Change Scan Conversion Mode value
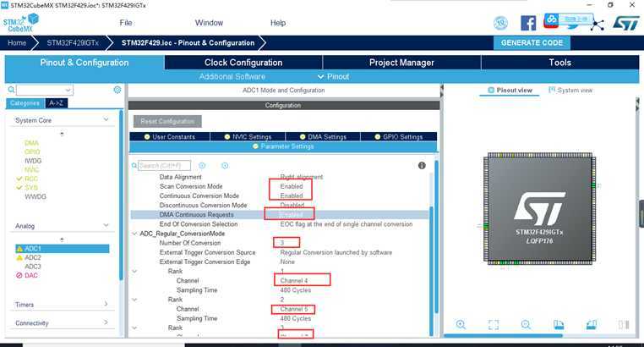The width and height of the screenshot is (644, 347). click(x=292, y=186)
